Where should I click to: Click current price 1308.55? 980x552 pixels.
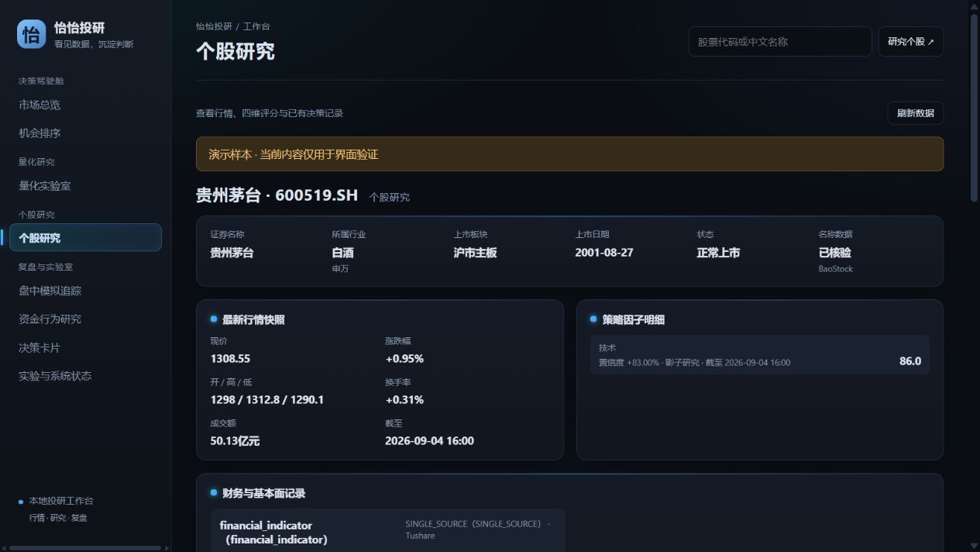pos(230,359)
